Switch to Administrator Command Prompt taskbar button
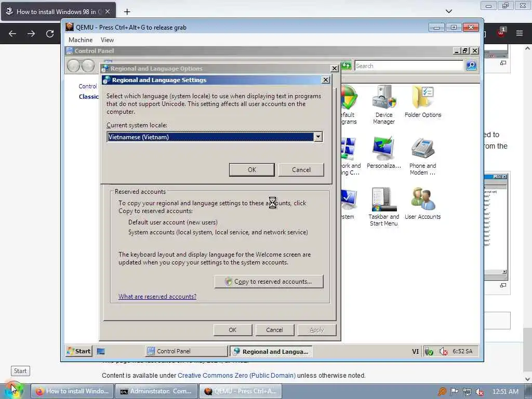 point(156,391)
